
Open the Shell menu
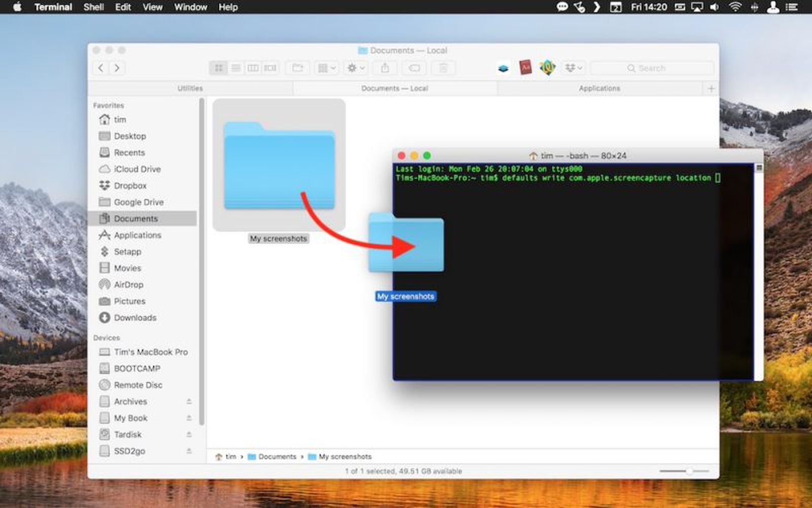(93, 7)
